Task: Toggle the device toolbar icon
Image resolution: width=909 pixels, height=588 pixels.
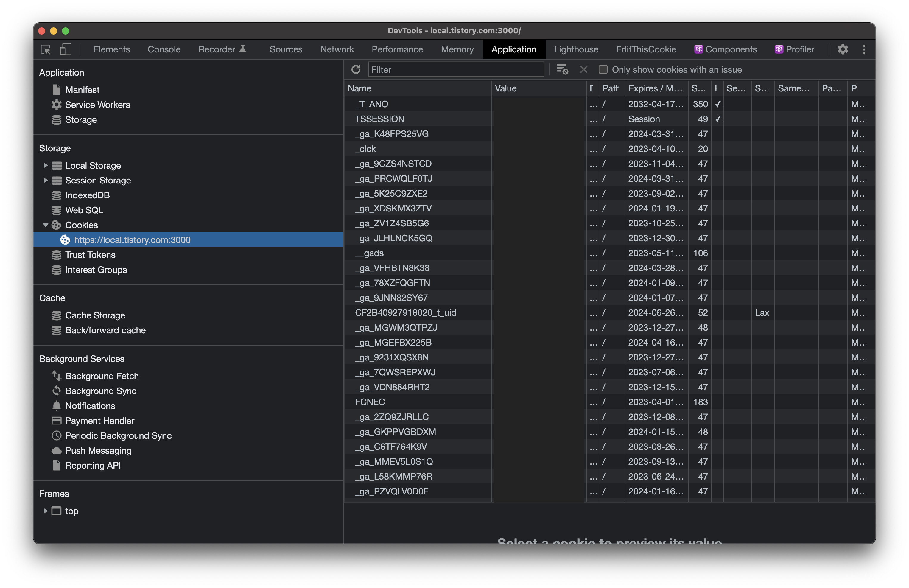Action: [66, 49]
